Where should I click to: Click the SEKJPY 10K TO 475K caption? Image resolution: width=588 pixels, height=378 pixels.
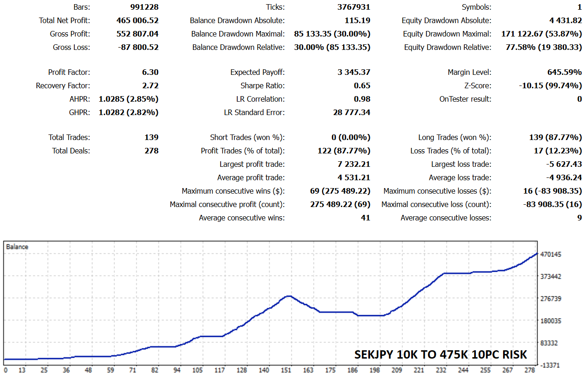tap(441, 354)
